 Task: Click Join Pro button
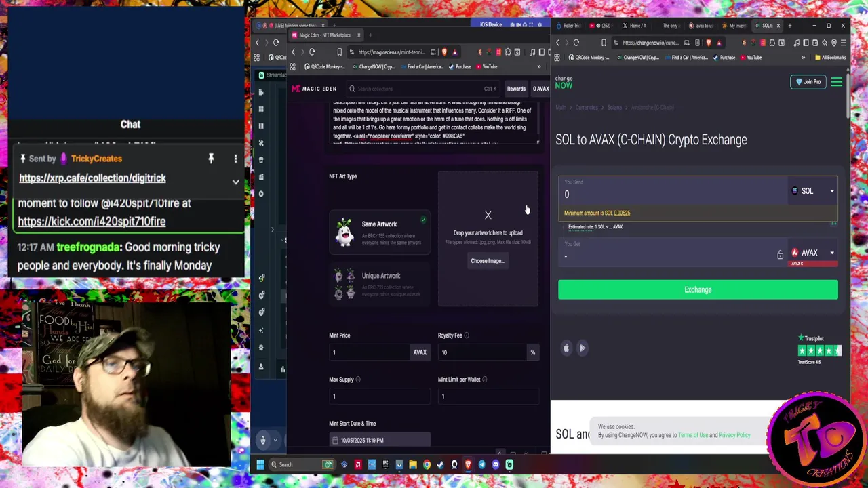[x=808, y=82]
